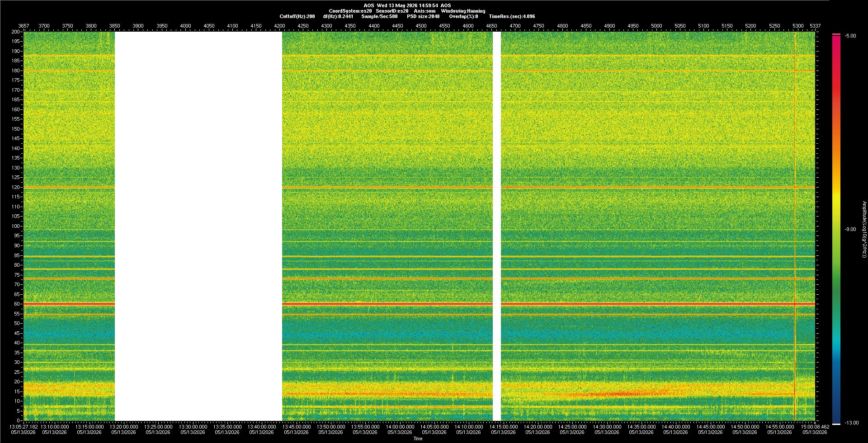Click the 15:00:08.462 end time label
This screenshot has height=443, width=868.
click(x=815, y=427)
